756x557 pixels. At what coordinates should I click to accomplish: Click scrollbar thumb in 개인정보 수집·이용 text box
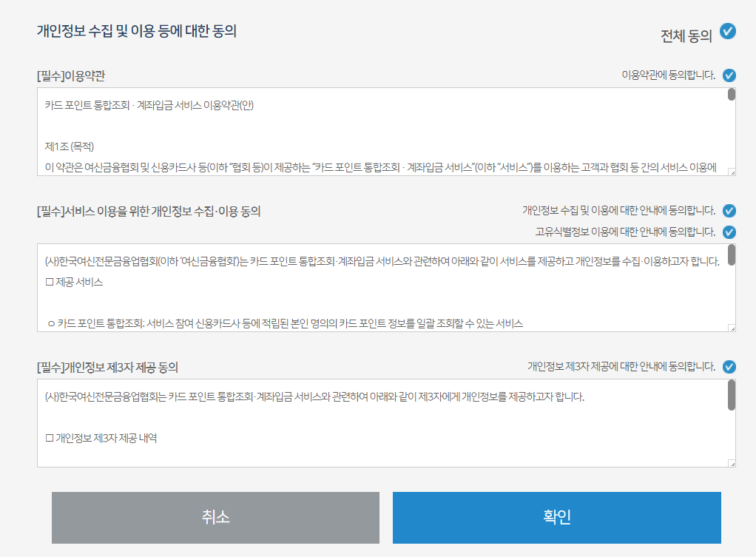[732, 254]
